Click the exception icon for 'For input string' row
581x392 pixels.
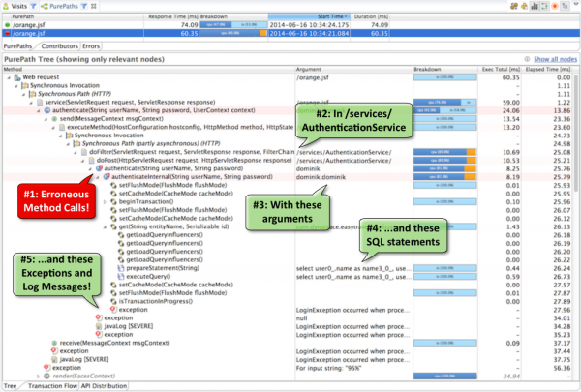[x=46, y=368]
